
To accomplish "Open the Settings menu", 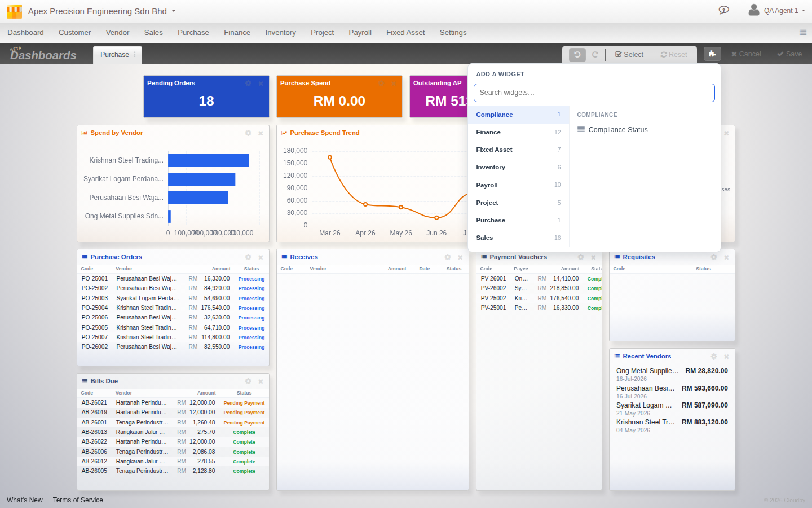I will [453, 33].
